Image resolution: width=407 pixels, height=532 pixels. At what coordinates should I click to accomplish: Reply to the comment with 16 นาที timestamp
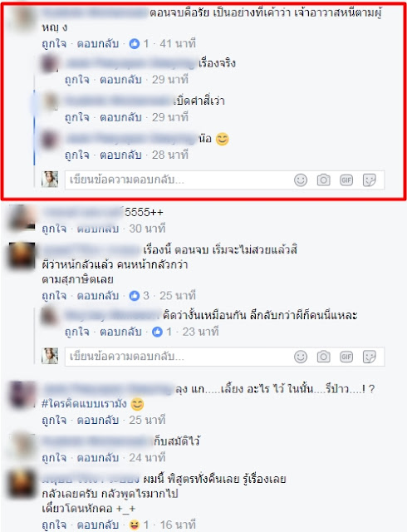click(x=98, y=525)
